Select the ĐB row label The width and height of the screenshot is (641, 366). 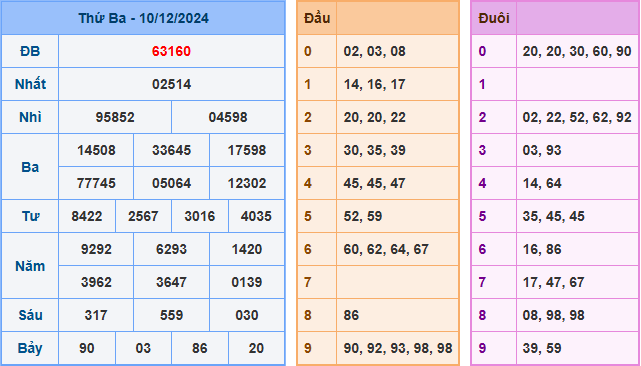click(x=30, y=52)
